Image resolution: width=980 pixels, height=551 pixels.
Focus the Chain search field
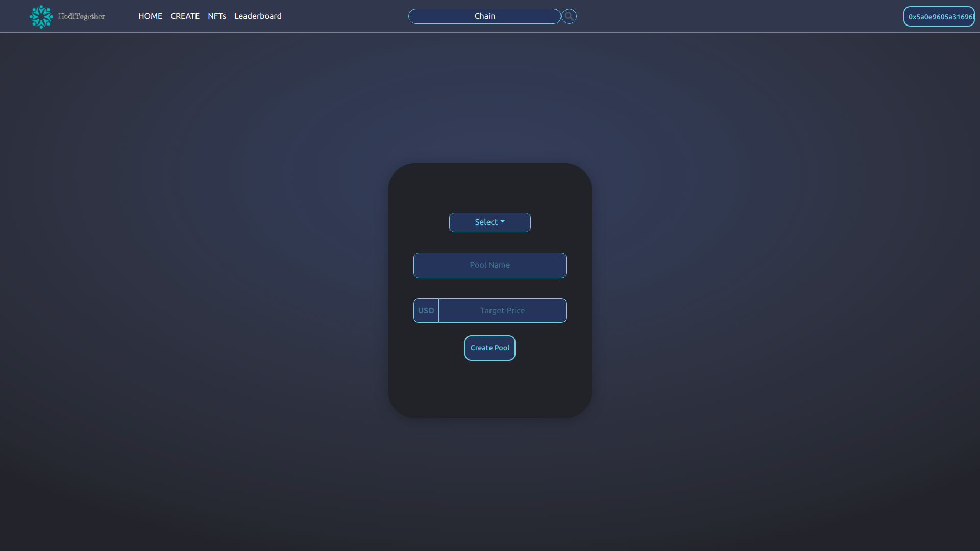(484, 16)
